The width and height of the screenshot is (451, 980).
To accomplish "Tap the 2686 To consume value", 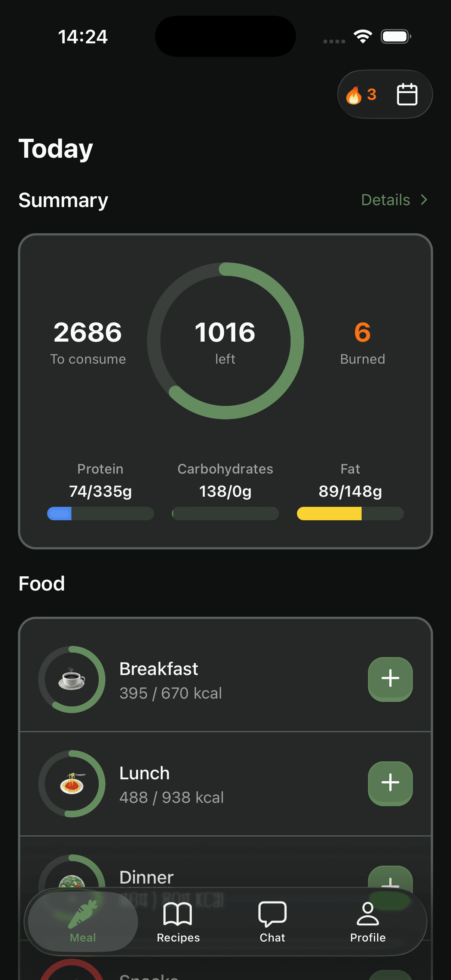I will pyautogui.click(x=88, y=333).
